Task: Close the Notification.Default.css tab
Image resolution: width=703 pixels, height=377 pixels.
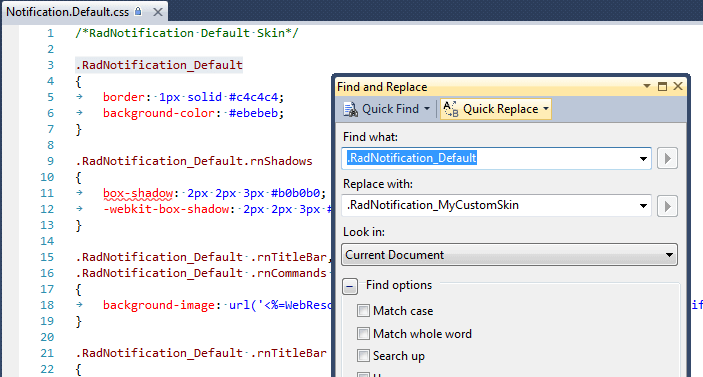Action: 158,12
